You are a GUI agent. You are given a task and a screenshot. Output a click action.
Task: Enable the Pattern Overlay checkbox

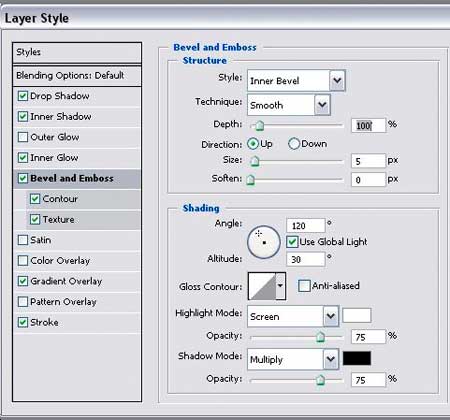(x=23, y=302)
